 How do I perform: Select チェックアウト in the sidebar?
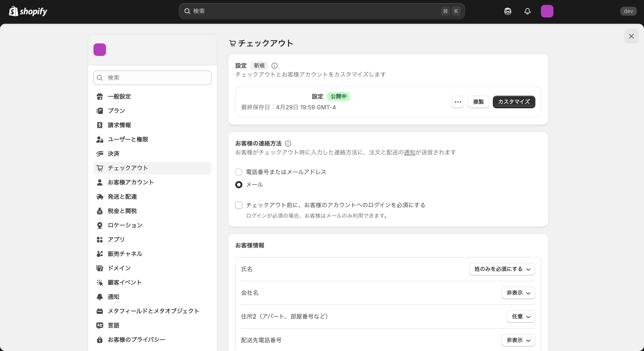tap(152, 168)
